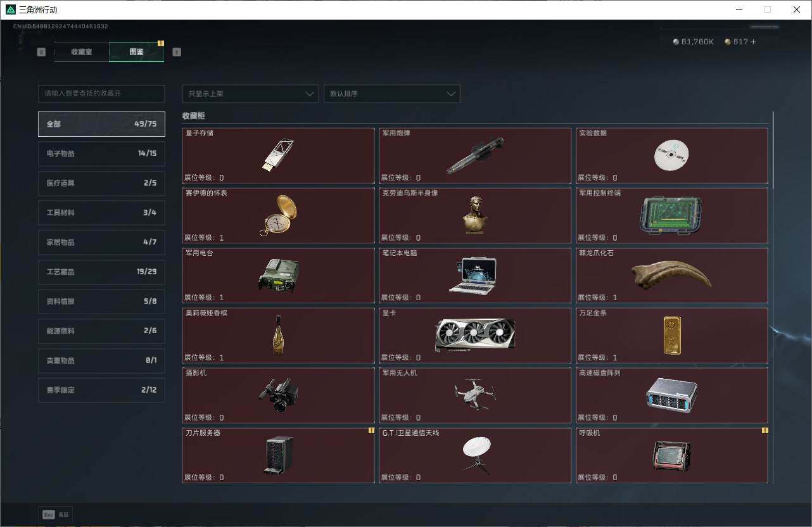
Task: Click the gold coin icon beside 817
Action: (728, 42)
